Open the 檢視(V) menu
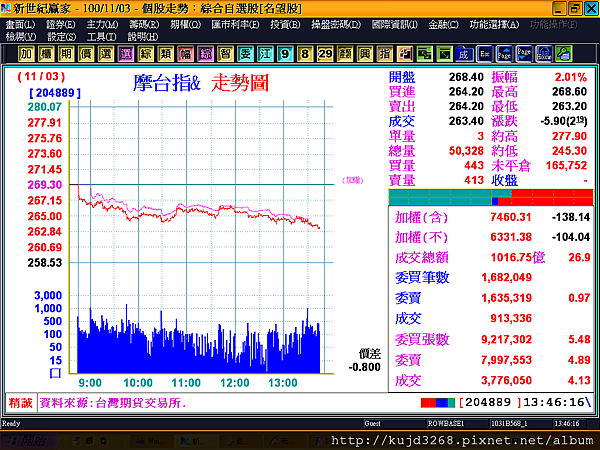Screen dimensions: 600x450 tap(21, 37)
